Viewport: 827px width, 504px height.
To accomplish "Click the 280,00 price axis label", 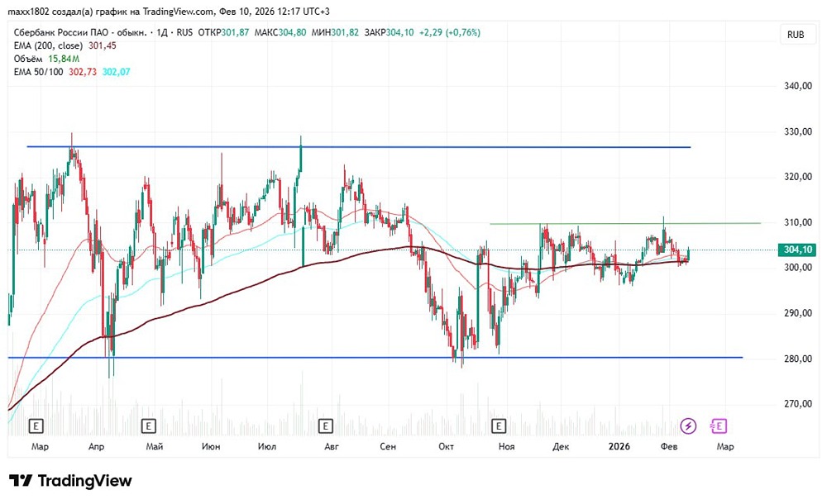I will coord(798,359).
